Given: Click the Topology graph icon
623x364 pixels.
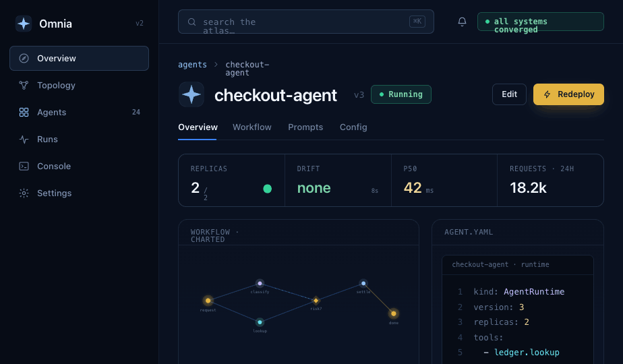Looking at the screenshot, I should 24,86.
